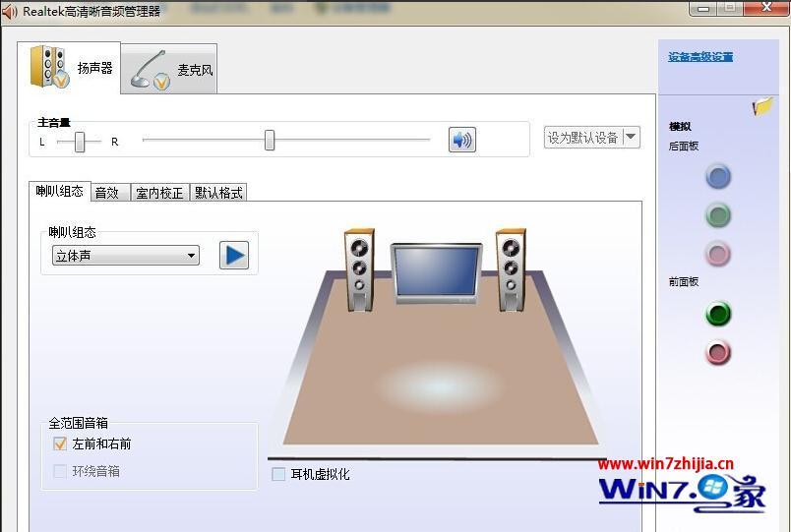This screenshot has width=791, height=532.
Task: Click the 主音量 label
Action: [53, 123]
